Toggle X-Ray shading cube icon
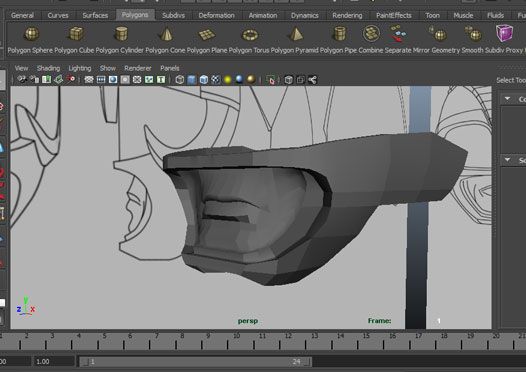This screenshot has height=372, width=526. pyautogui.click(x=288, y=80)
